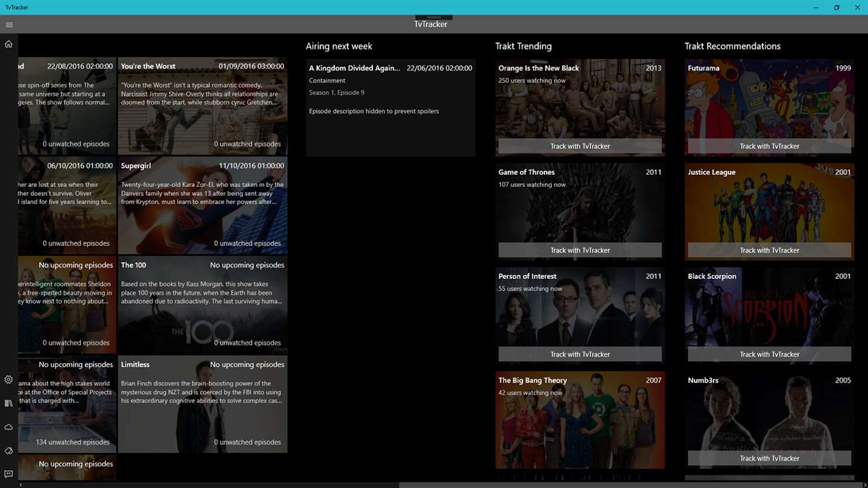868x488 pixels.
Task: Open the partly hidden tile dated 22/08/2016
Action: (x=67, y=106)
